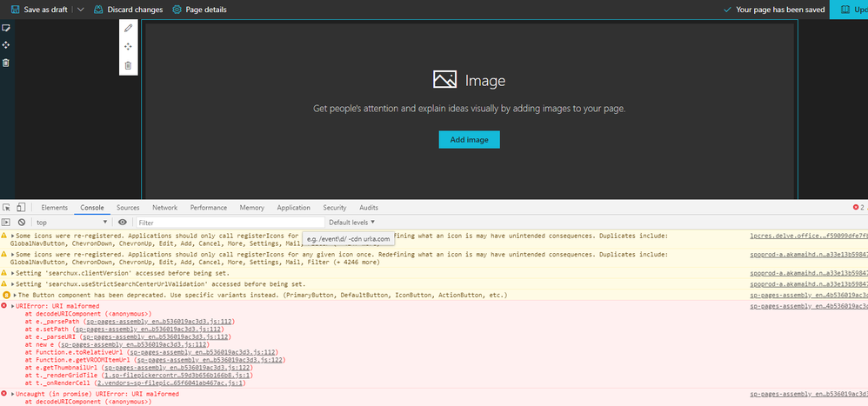Click the Clear console icon
This screenshot has height=406, width=868.
(22, 223)
